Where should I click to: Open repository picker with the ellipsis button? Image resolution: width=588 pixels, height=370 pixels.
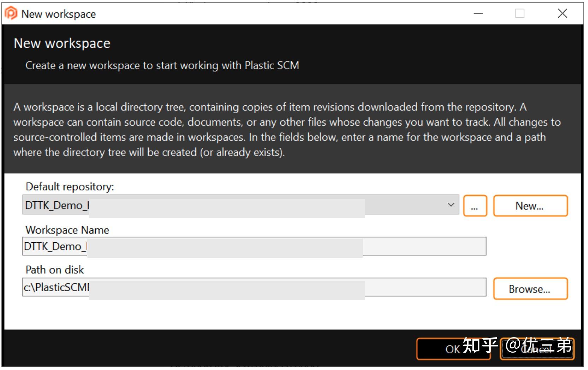click(475, 206)
